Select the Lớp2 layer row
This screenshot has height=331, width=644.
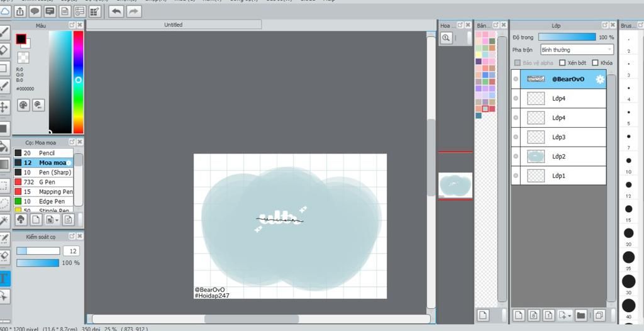pos(558,156)
